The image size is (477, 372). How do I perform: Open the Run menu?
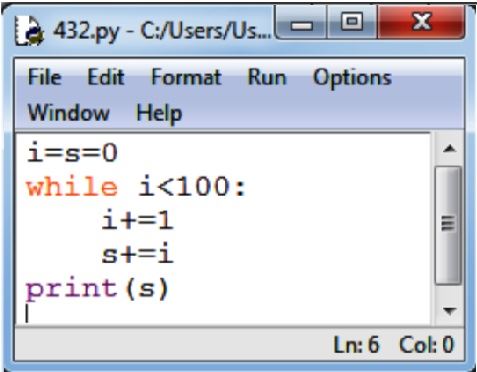point(267,77)
